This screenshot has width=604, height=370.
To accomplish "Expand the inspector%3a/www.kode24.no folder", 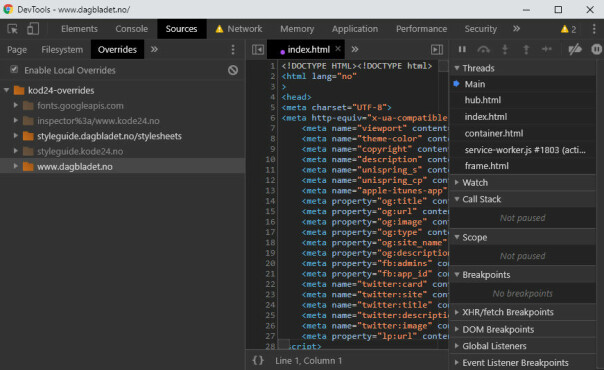I will pos(16,121).
